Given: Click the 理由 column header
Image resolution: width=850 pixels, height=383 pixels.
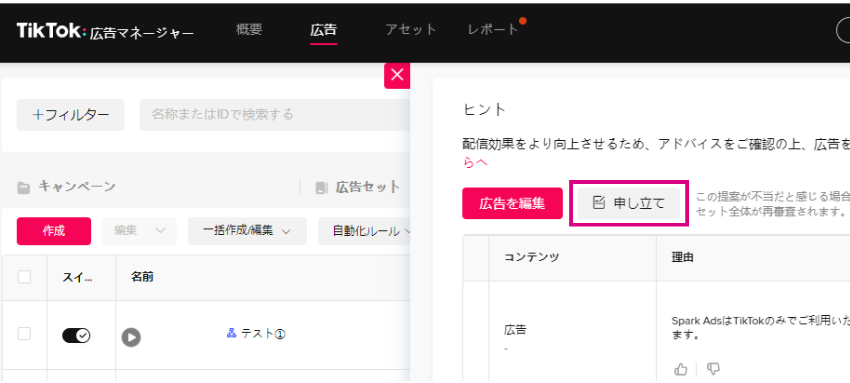Looking at the screenshot, I should (x=682, y=258).
